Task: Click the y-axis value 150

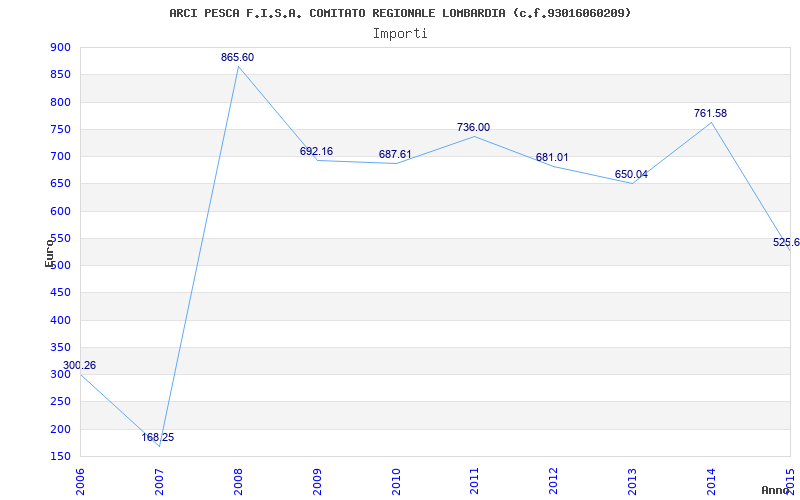Action: (x=60, y=456)
